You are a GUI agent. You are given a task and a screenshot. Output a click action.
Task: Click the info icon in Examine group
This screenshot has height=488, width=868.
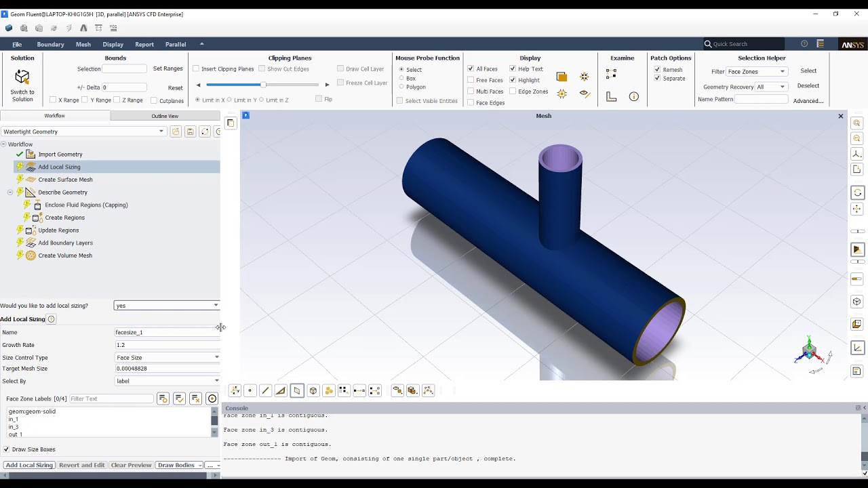634,97
